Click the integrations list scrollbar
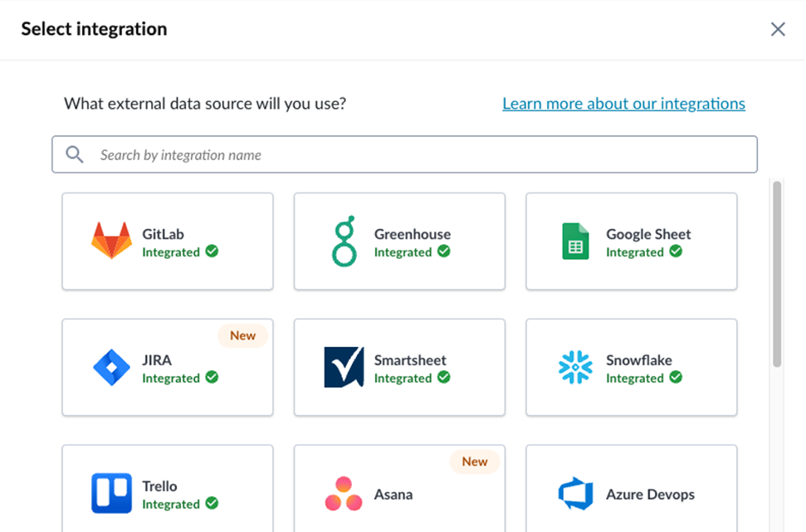 777,274
